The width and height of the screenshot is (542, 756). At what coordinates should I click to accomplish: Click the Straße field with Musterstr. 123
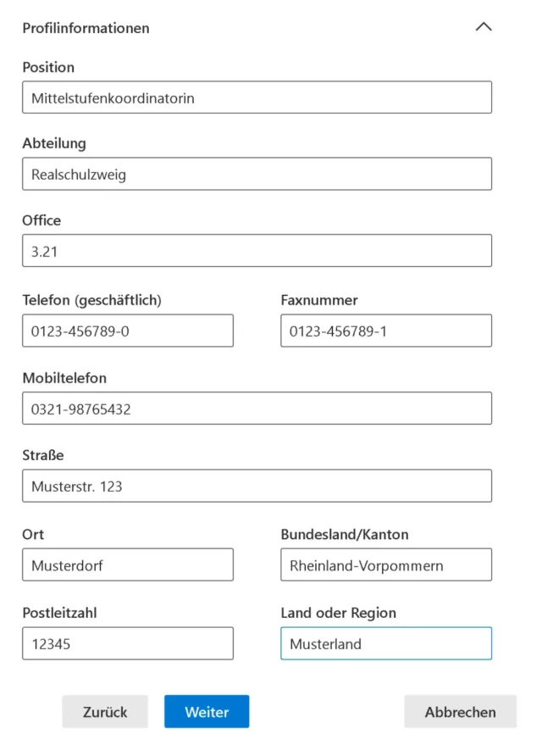[257, 486]
